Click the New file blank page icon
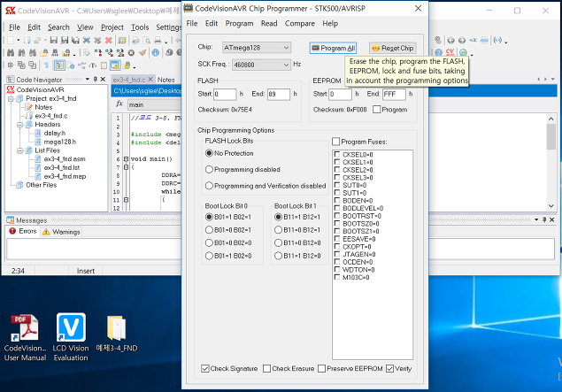This screenshot has width=562, height=392. 11,41
